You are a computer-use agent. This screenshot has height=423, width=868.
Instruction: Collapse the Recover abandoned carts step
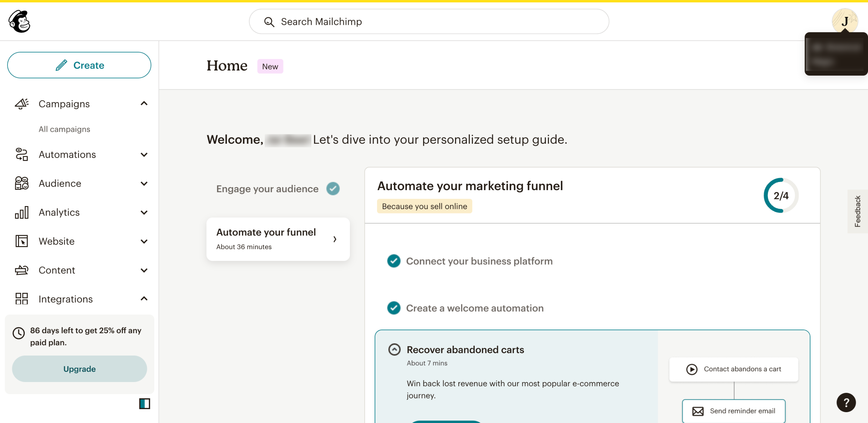coord(394,349)
